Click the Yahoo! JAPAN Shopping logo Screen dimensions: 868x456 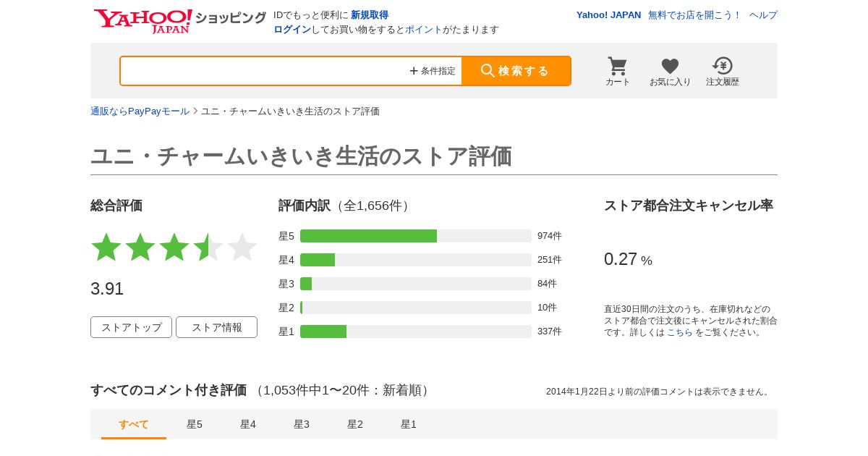[x=180, y=20]
